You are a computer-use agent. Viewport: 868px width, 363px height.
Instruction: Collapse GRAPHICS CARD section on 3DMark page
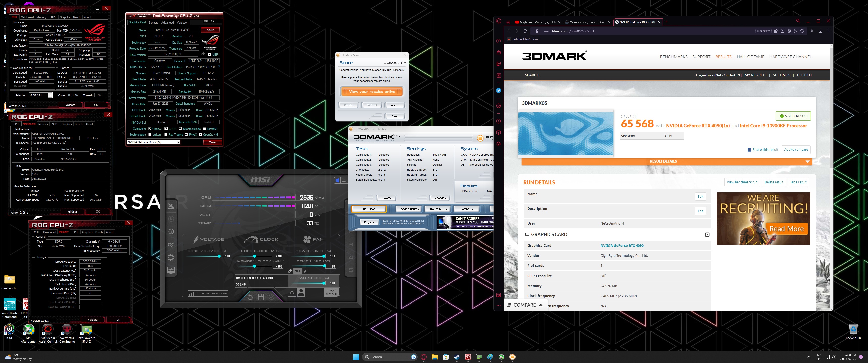pyautogui.click(x=707, y=235)
